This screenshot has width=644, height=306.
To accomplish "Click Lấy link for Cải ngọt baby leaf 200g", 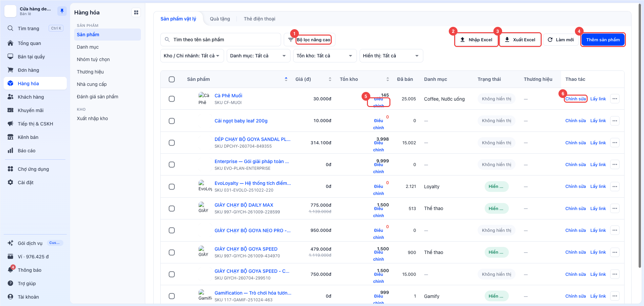I will (598, 121).
